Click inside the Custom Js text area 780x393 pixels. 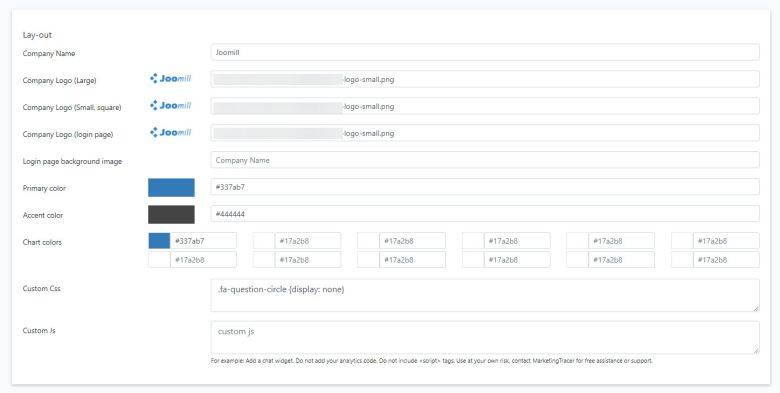pyautogui.click(x=485, y=337)
